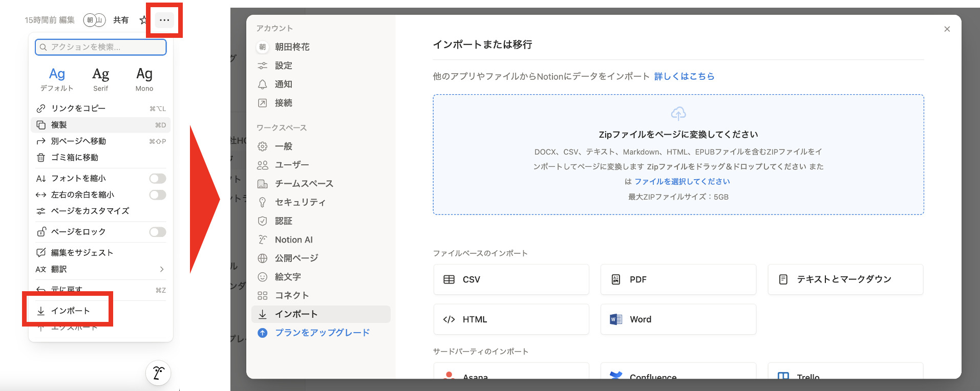Choose リンクをコピー in the page menu
Image resolution: width=980 pixels, height=391 pixels.
click(x=101, y=108)
